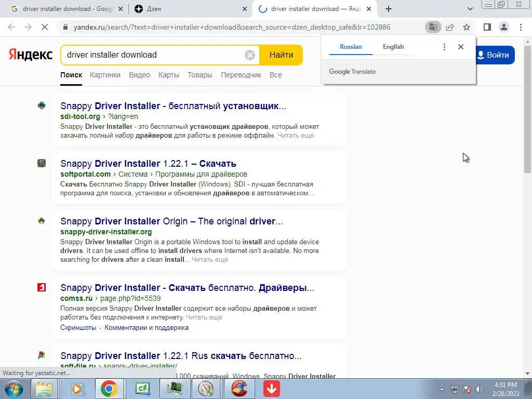This screenshot has width=532, height=399.
Task: Clear the search query with the X icon
Action: tap(250, 55)
